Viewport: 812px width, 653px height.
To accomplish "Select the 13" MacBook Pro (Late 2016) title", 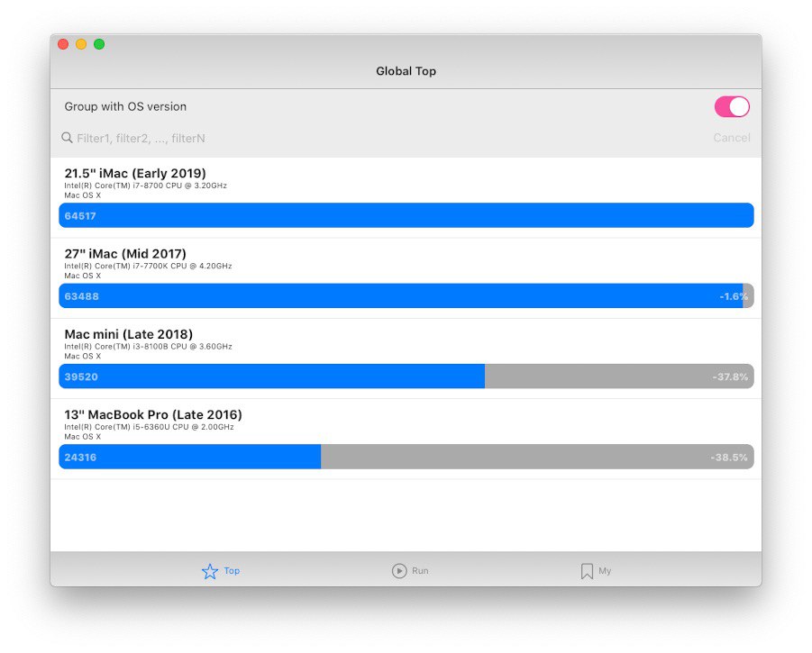I will pos(153,414).
